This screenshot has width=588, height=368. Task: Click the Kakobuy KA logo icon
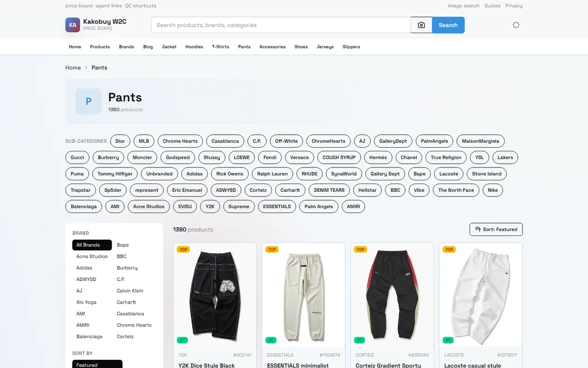coord(73,25)
